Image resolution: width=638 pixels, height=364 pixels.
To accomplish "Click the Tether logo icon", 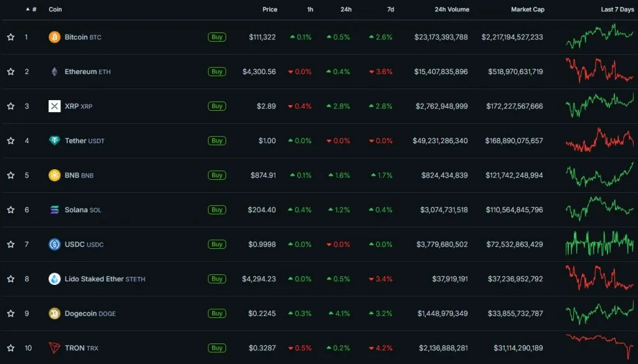I will click(x=54, y=141).
